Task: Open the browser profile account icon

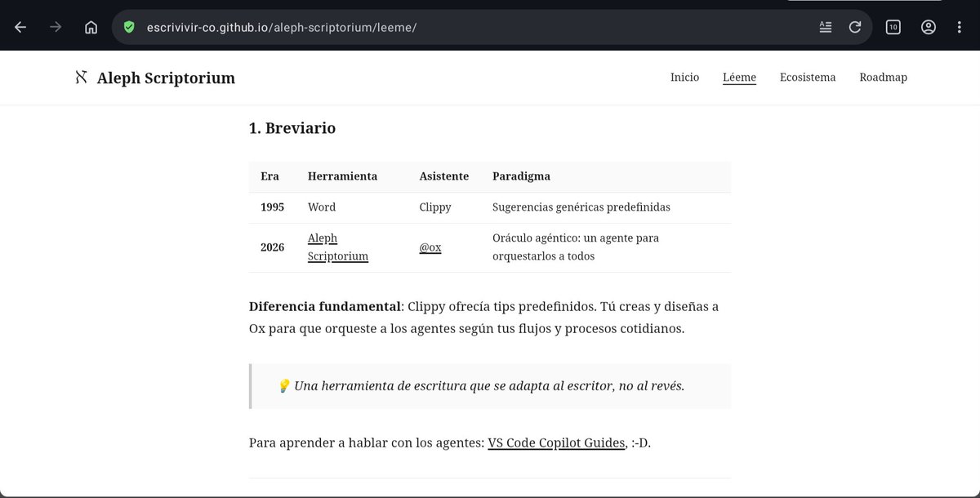Action: coord(929,27)
